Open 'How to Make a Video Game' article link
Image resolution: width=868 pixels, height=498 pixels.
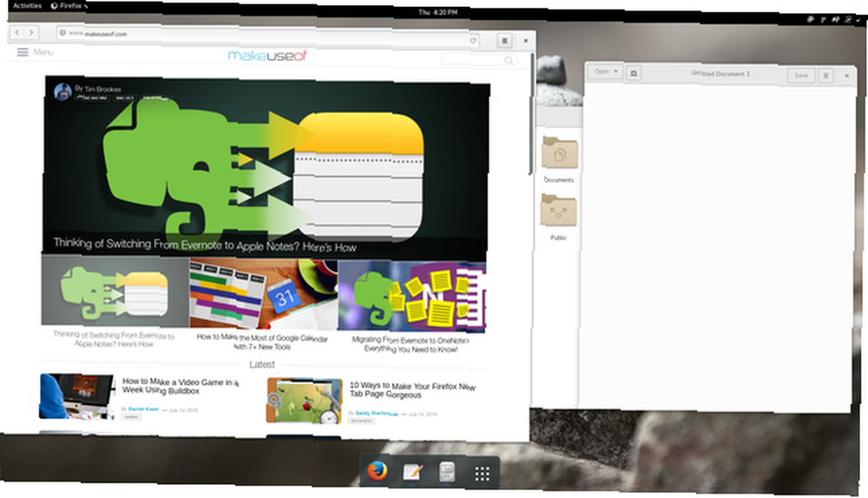click(181, 386)
